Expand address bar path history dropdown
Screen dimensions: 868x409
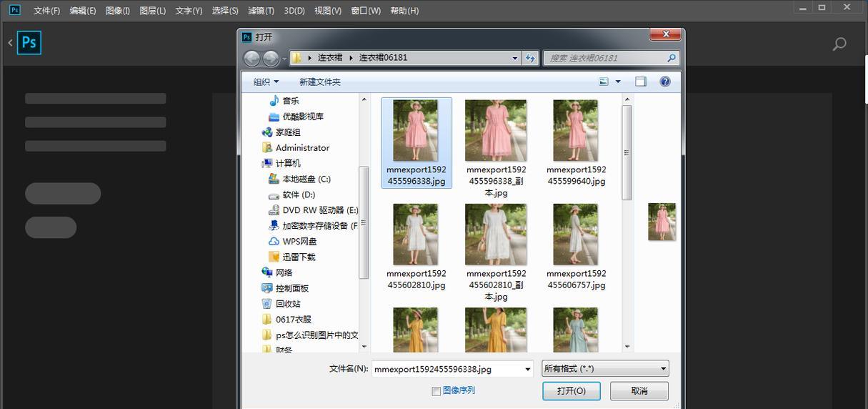(x=515, y=58)
